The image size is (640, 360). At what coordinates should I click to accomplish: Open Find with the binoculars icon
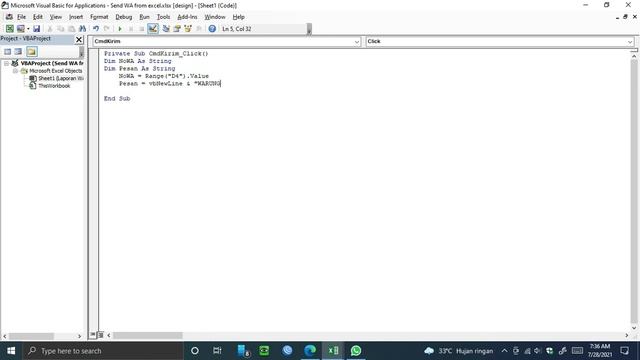point(82,29)
